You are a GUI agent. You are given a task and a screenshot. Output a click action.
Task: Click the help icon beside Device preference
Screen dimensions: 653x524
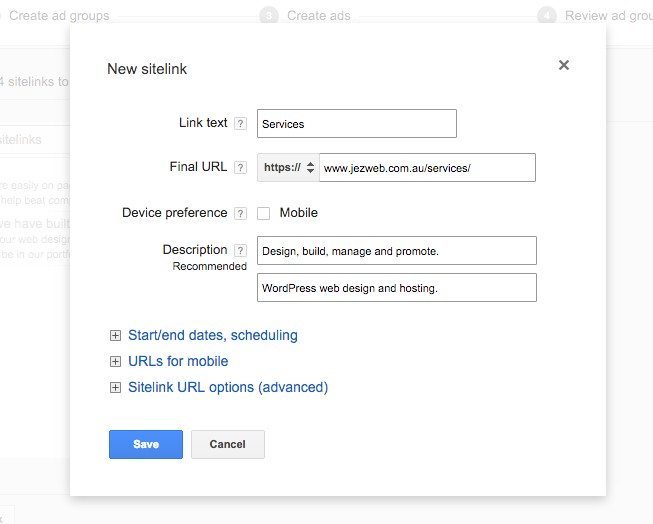pos(240,213)
